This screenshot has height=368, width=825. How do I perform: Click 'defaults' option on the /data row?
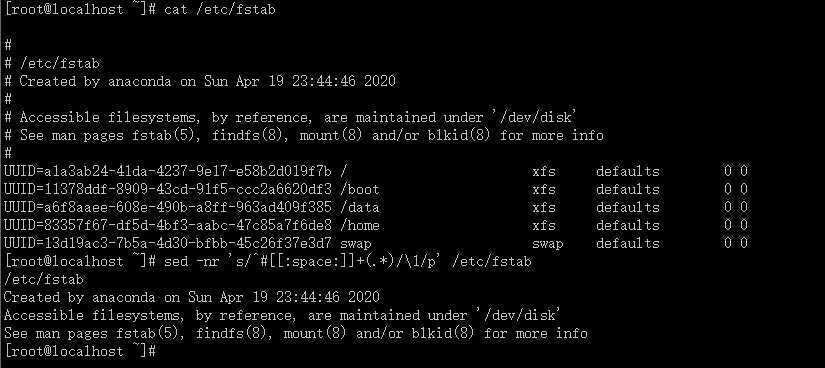pos(628,207)
